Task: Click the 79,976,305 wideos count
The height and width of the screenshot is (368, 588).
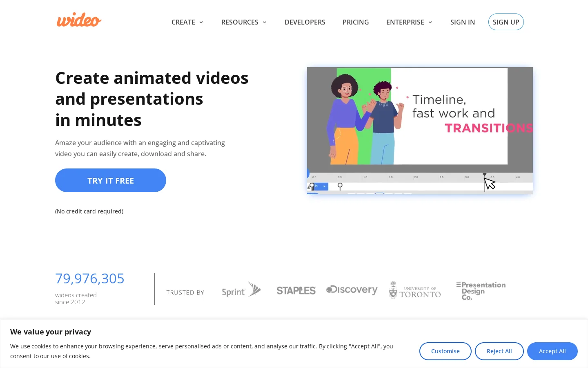Action: pos(90,278)
